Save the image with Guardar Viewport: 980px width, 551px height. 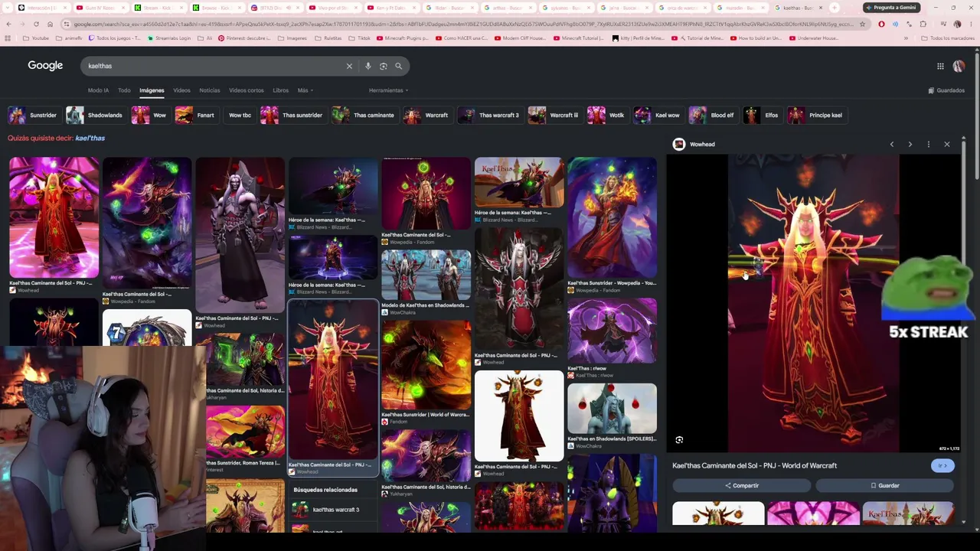click(884, 485)
